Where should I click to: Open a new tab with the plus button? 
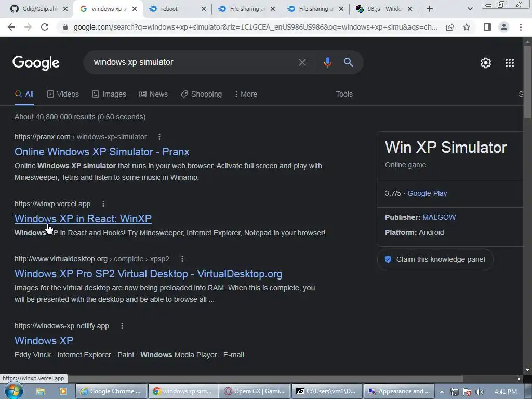[430, 9]
